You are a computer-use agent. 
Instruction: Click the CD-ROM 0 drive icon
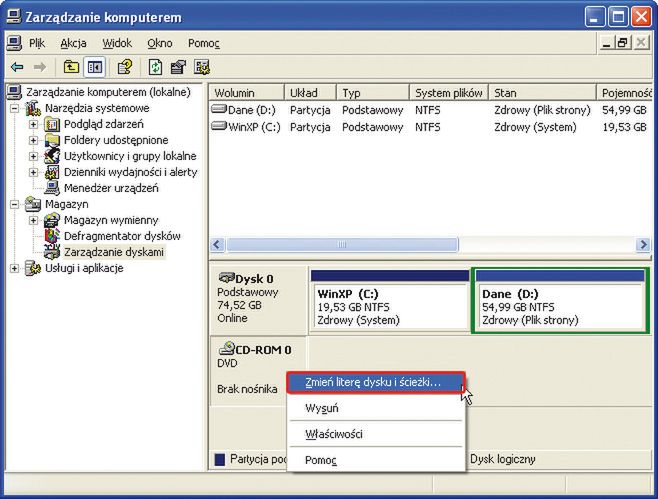tap(226, 348)
